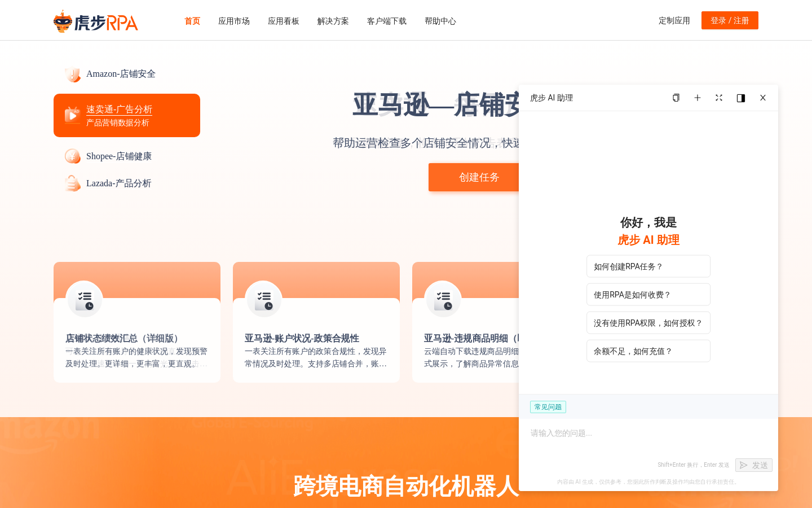
Task: Open the 亚马逊-账户状况-政策合规性 card title
Action: [302, 338]
